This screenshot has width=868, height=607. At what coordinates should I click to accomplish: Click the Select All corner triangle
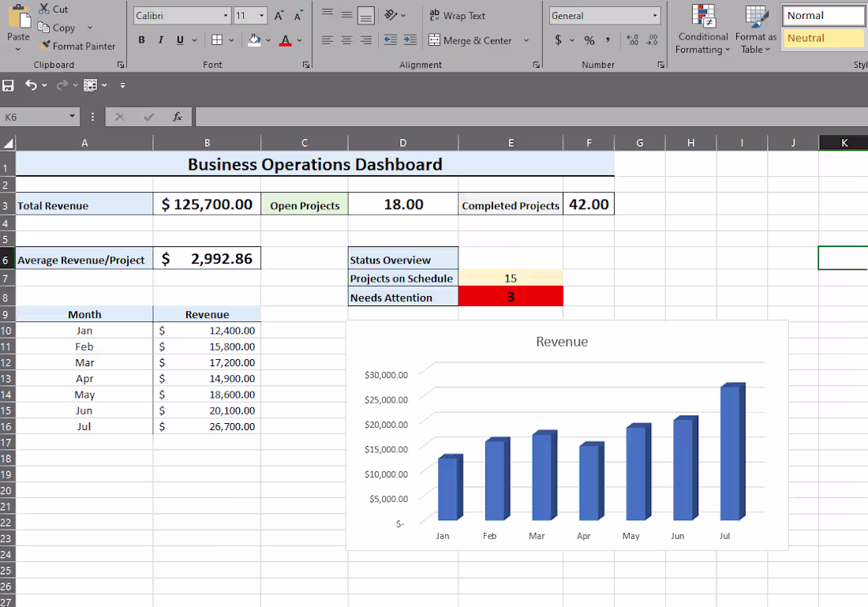(9, 144)
